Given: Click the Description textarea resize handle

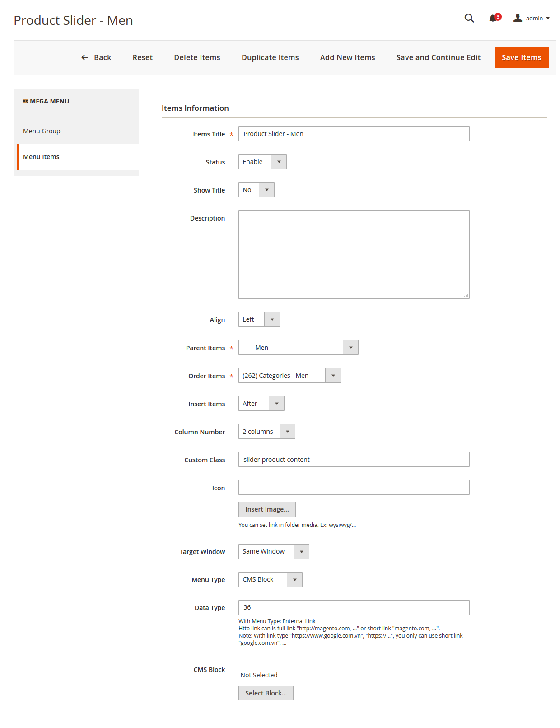Looking at the screenshot, I should pos(466,296).
